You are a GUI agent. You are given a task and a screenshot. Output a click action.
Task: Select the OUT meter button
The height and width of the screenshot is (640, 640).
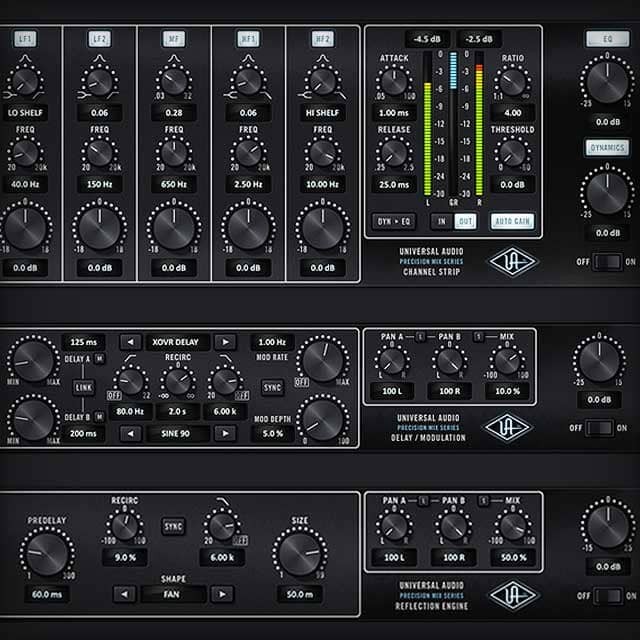pos(465,222)
